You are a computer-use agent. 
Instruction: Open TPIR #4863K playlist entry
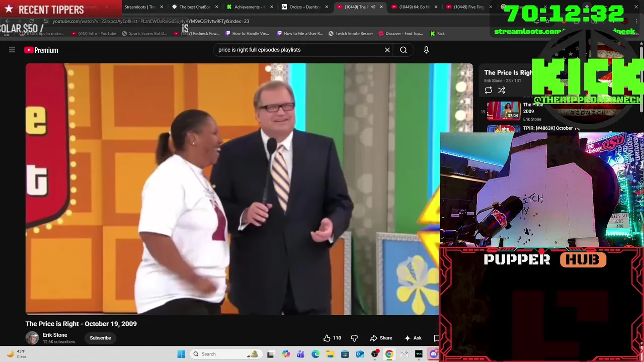(551, 128)
